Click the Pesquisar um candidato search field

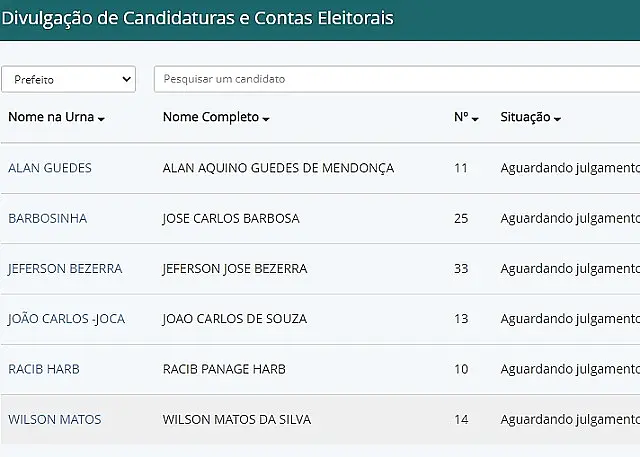(x=397, y=79)
